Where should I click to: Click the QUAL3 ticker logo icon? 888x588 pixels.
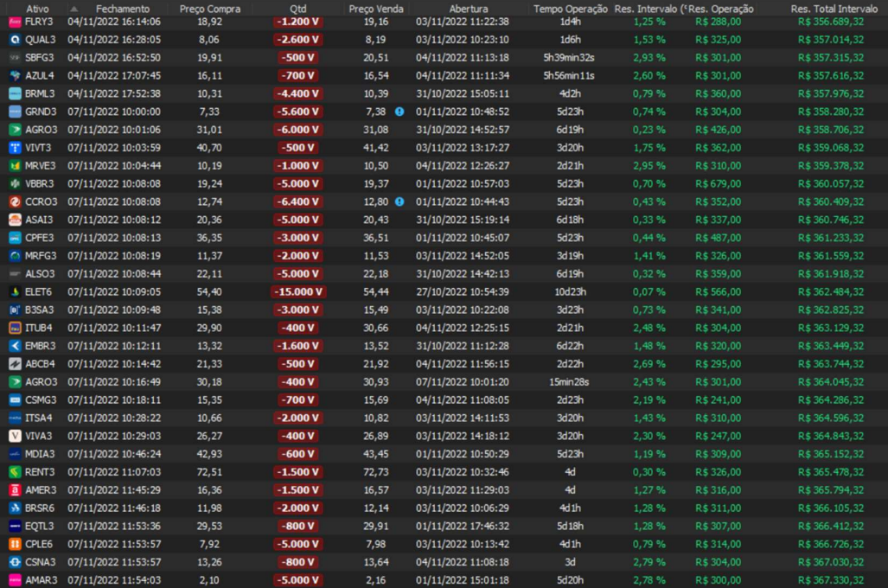click(x=15, y=40)
